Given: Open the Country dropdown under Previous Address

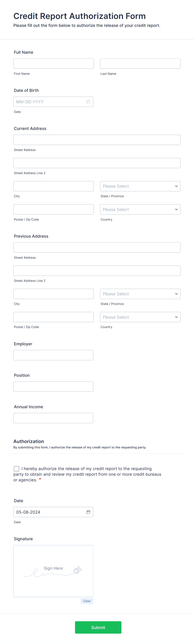Looking at the screenshot, I should pyautogui.click(x=140, y=317).
